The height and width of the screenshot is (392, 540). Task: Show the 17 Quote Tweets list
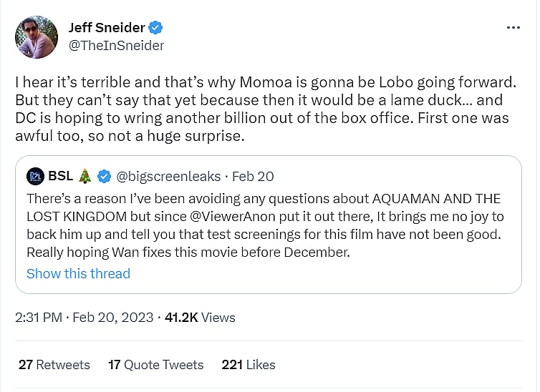point(155,365)
